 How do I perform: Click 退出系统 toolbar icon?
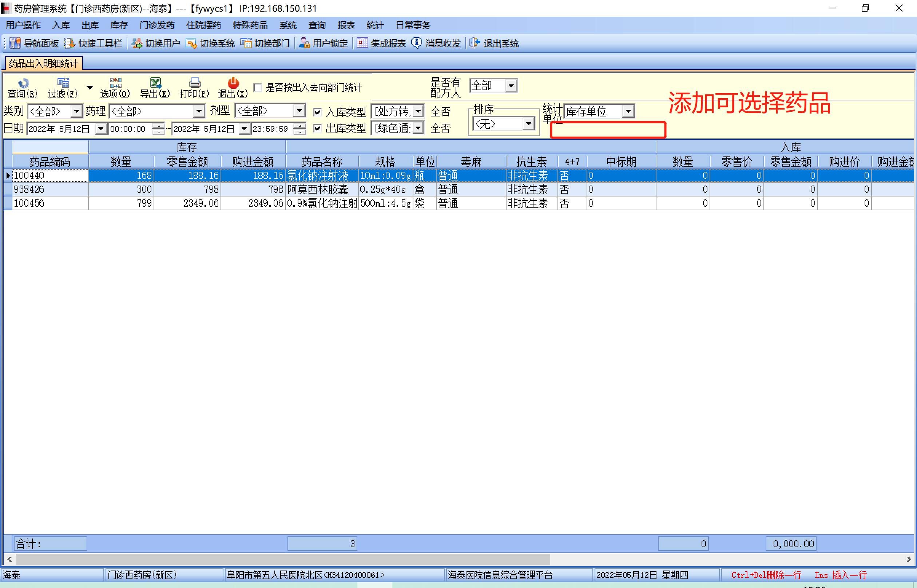coord(475,43)
